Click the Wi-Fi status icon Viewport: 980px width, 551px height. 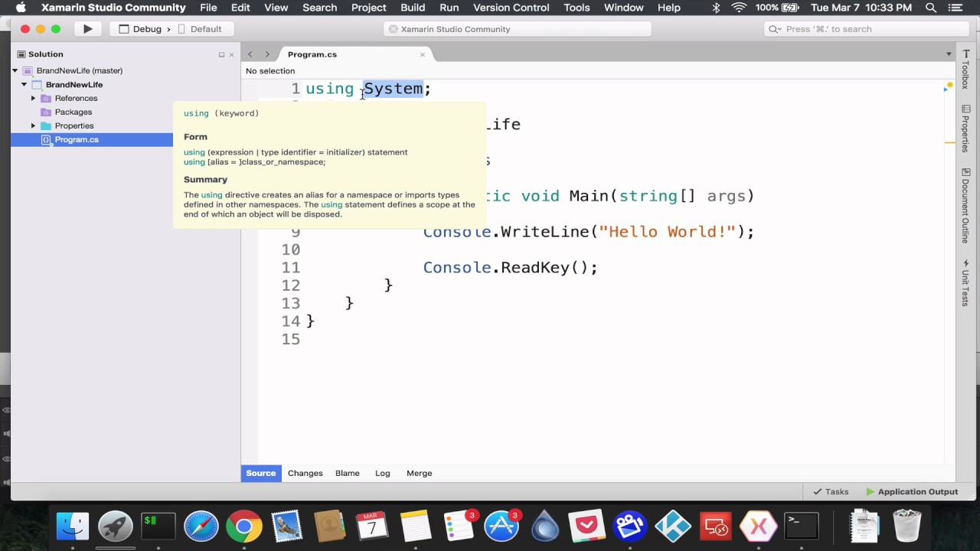coord(739,8)
